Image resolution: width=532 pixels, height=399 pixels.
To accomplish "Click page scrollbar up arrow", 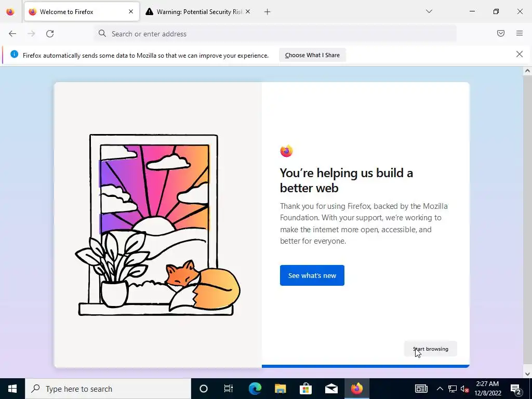I will [527, 71].
